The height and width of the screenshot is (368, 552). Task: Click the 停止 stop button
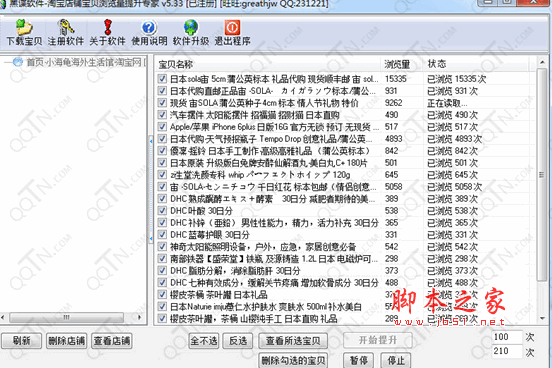point(396,361)
